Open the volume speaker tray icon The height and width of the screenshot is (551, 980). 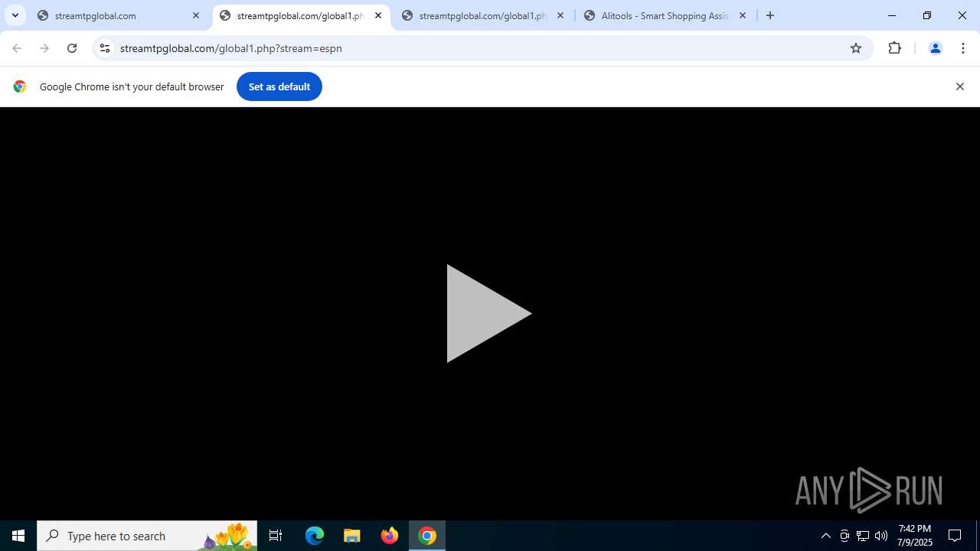tap(881, 536)
